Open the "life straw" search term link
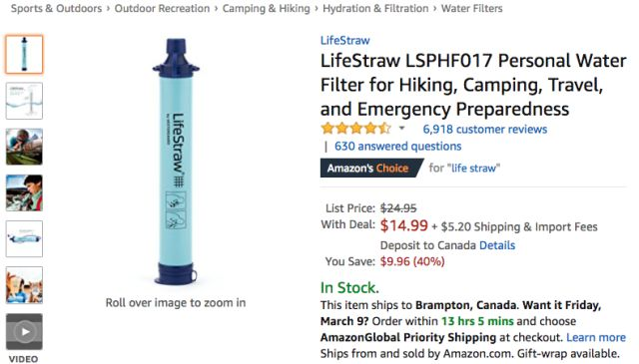Viewport: 639px width, 364px height. [475, 169]
